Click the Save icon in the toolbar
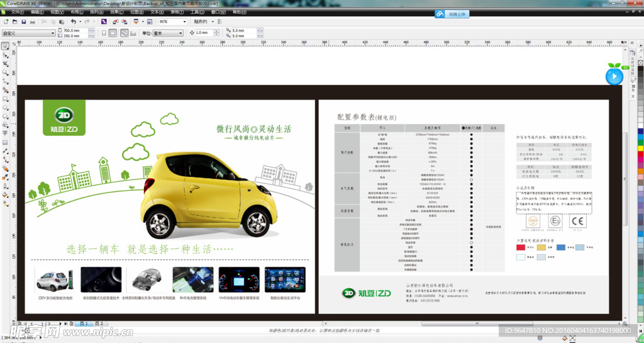 pyautogui.click(x=24, y=21)
